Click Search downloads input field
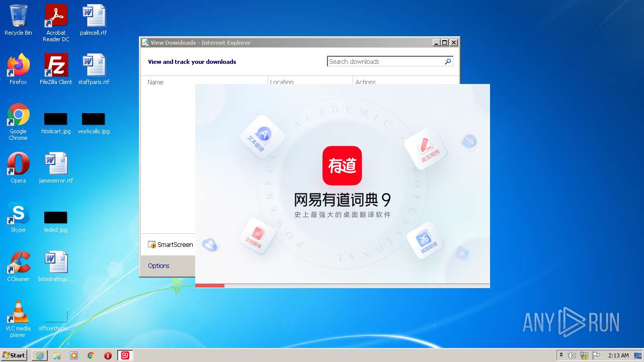 tap(385, 61)
